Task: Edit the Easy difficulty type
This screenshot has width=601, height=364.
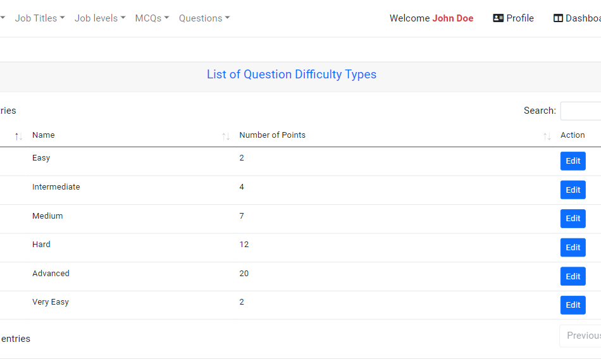Action: 573,161
